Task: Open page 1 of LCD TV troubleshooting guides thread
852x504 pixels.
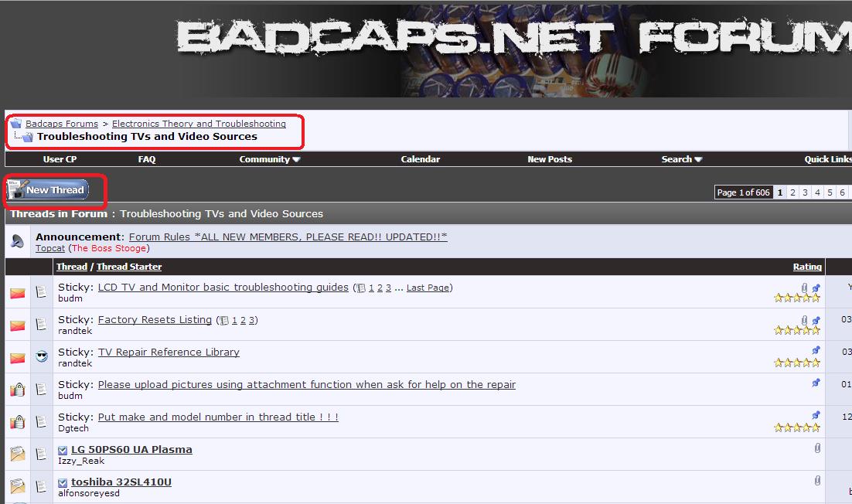Action: 372,288
